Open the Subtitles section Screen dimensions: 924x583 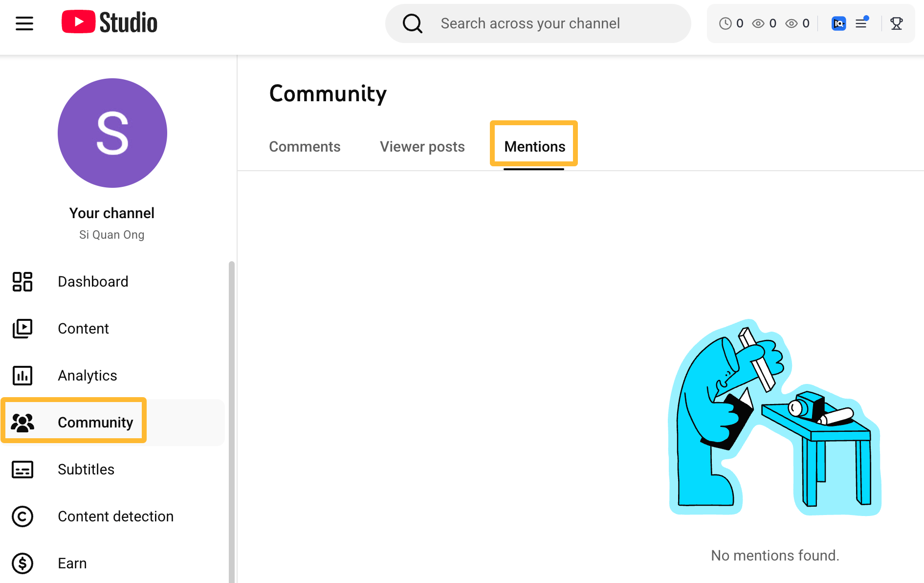pyautogui.click(x=86, y=469)
